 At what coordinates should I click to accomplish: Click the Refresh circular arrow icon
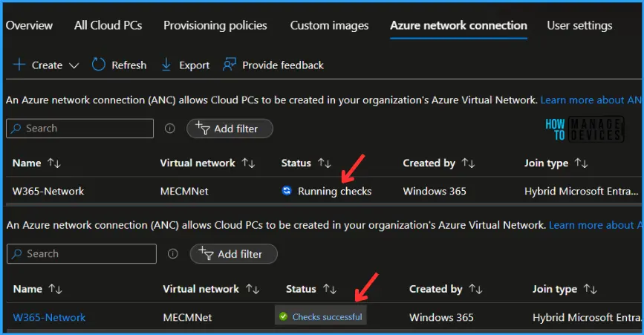(x=98, y=65)
